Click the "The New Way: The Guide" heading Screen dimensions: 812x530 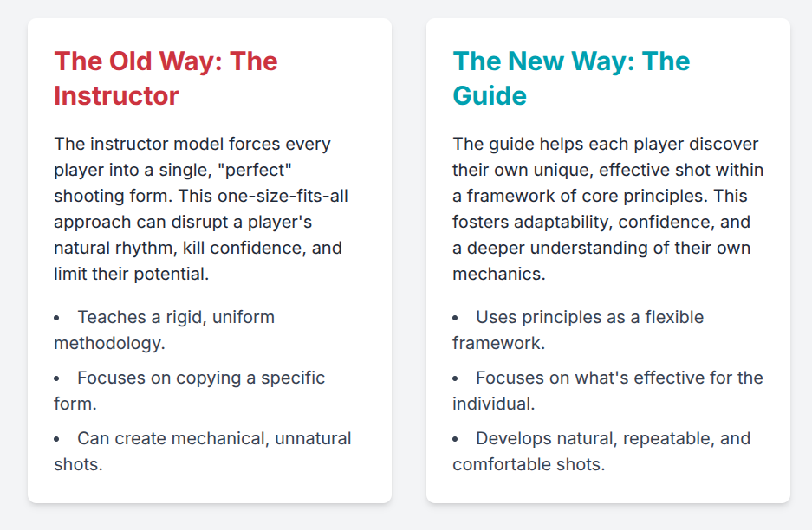coord(570,78)
